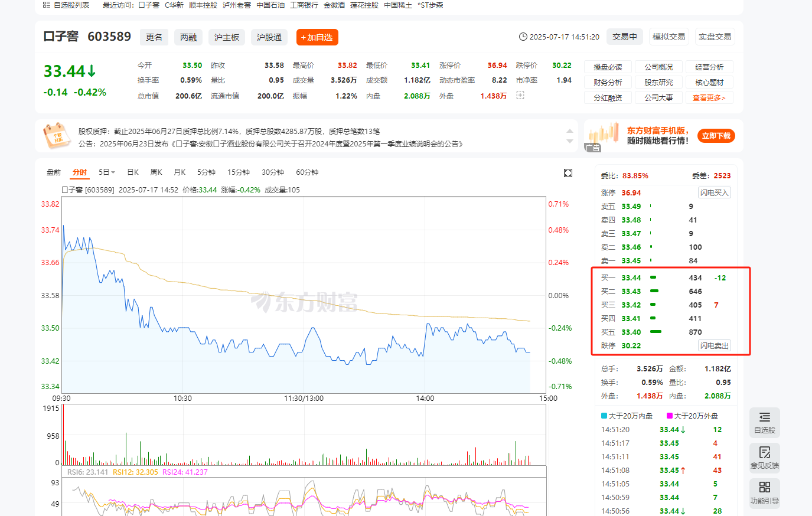Click the RSI6: 23.141 indicator label

pyautogui.click(x=87, y=472)
